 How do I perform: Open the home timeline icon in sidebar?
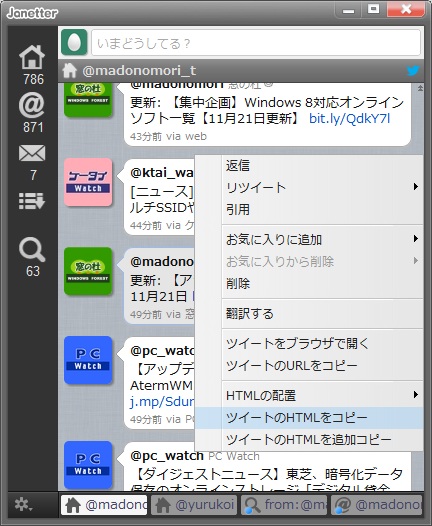click(x=32, y=57)
